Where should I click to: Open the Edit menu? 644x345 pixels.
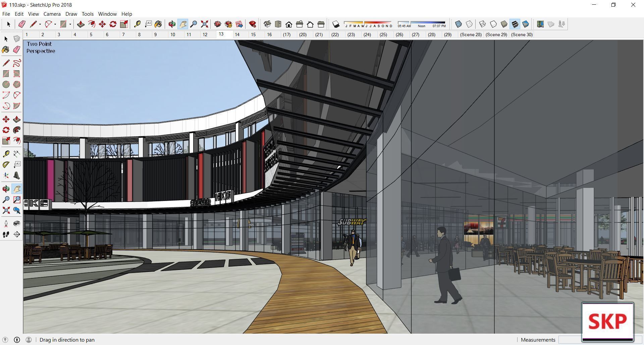tap(19, 14)
